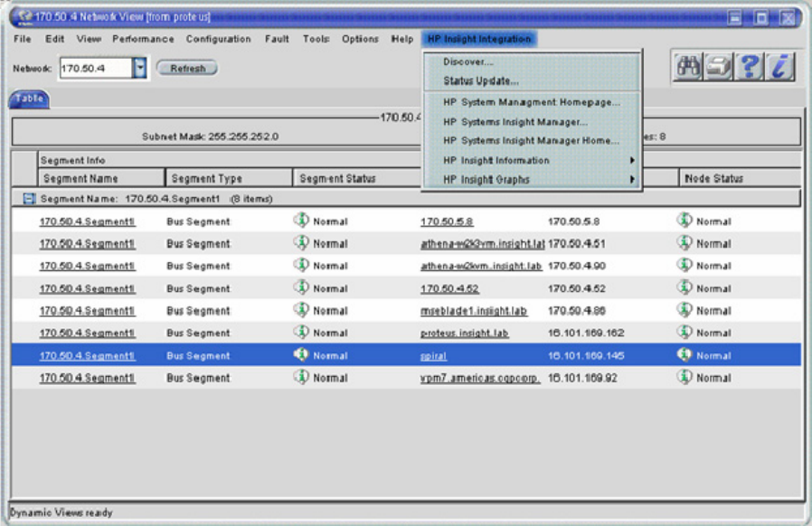Screen dimensions: 812x526
Task: Click IP address 170.50.4.51 cell
Action: coord(576,244)
